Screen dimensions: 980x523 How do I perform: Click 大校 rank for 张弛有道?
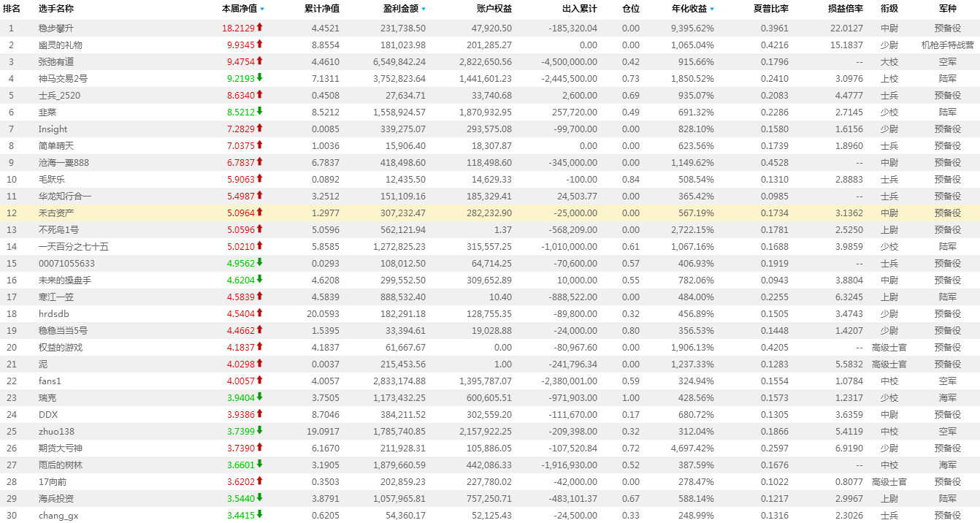pos(889,62)
